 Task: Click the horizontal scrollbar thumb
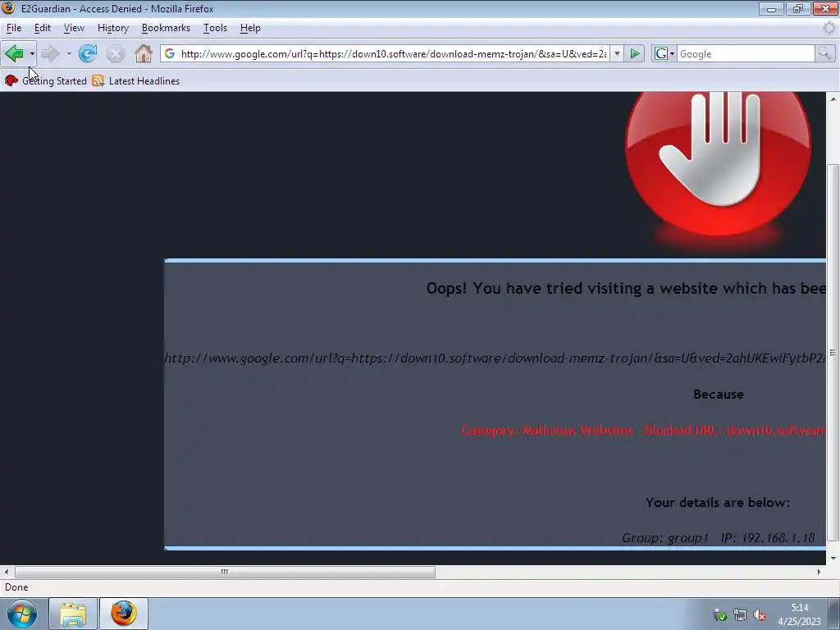[225, 572]
